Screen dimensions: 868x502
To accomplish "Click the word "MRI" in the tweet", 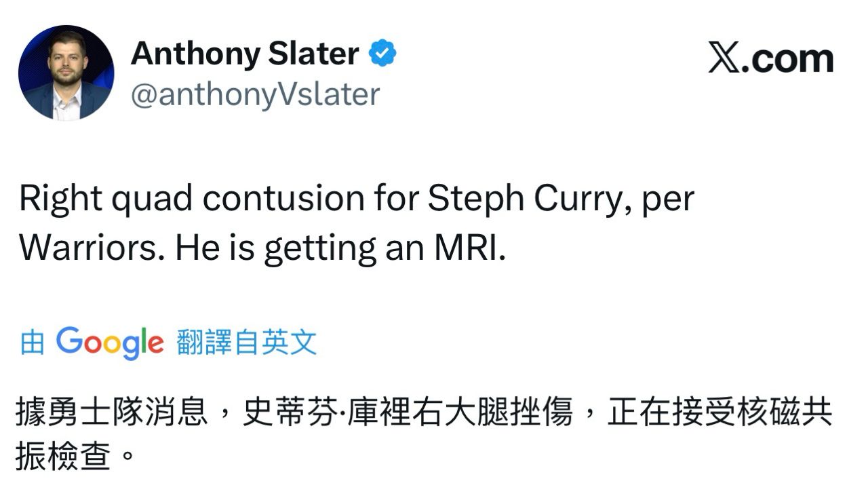I will 469,249.
